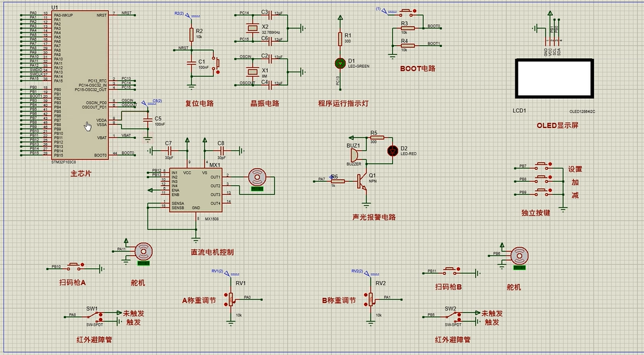Select the NPN transistor Q1
This screenshot has height=355, width=644.
click(x=362, y=181)
